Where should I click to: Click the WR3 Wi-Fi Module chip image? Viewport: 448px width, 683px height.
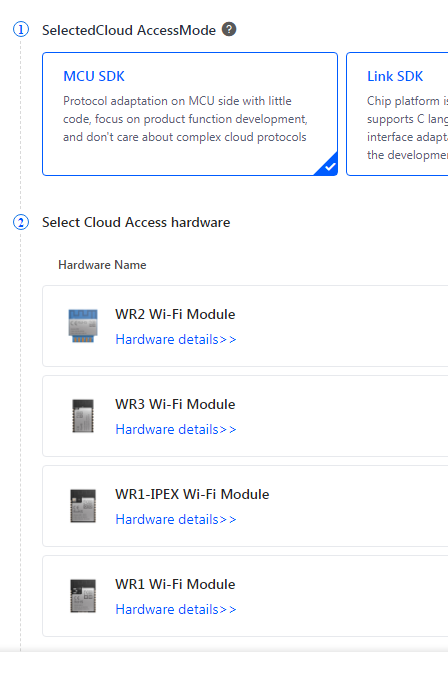point(83,416)
